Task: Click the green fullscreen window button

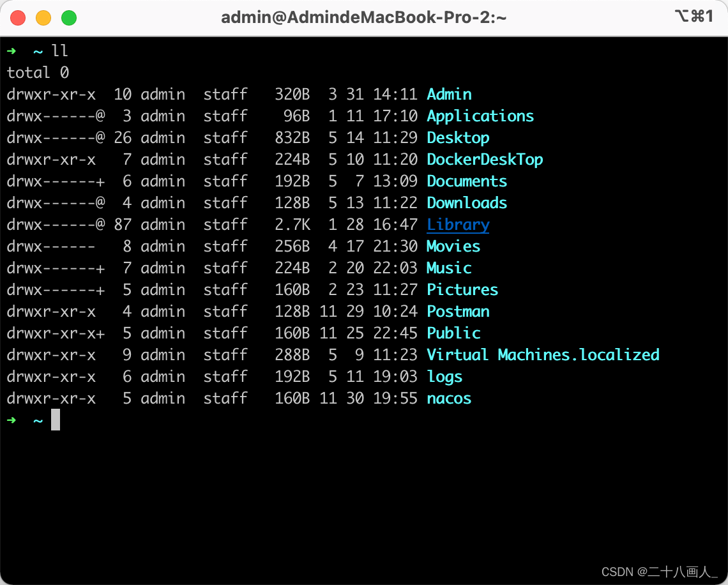Action: pyautogui.click(x=69, y=18)
